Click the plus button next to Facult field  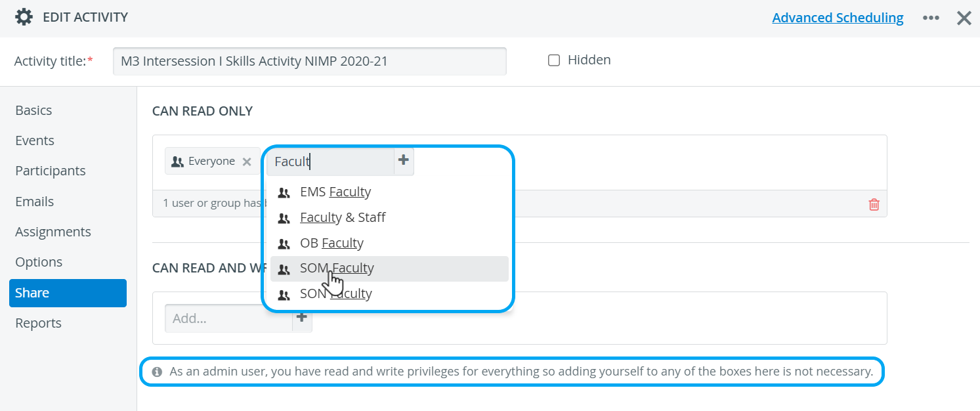(404, 160)
